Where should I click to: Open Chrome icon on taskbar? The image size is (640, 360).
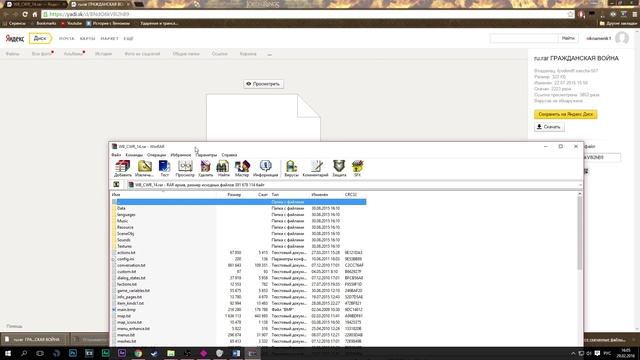pyautogui.click(x=138, y=353)
